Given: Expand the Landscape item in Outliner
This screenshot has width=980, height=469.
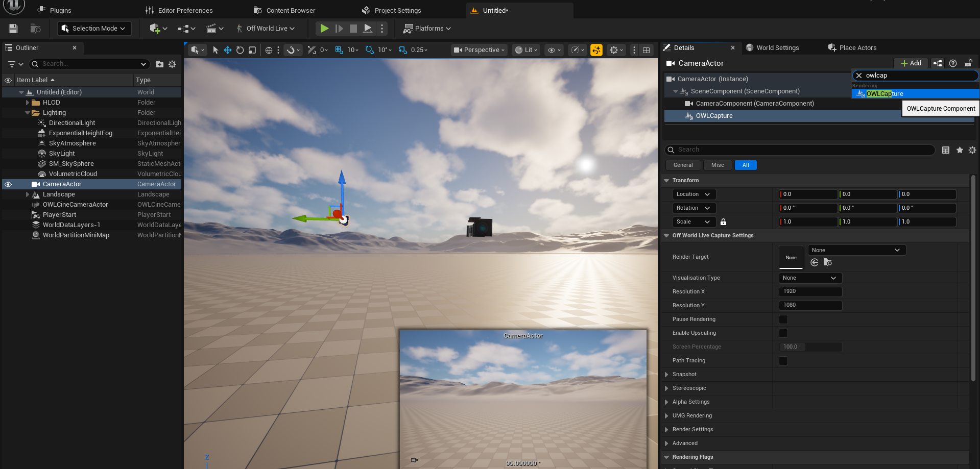Looking at the screenshot, I should tap(28, 194).
